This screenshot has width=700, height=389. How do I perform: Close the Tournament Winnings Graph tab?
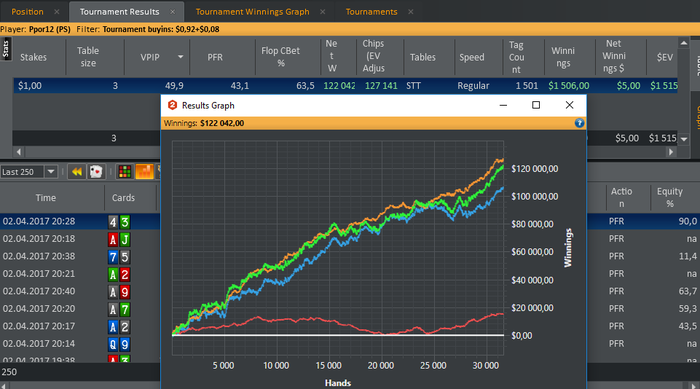[x=322, y=12]
